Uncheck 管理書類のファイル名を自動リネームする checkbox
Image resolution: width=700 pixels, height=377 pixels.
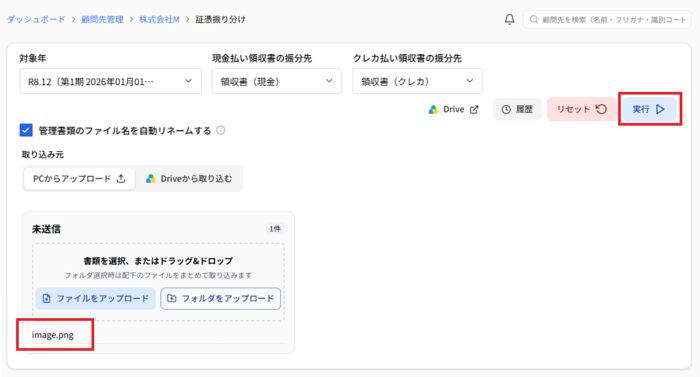[x=26, y=130]
